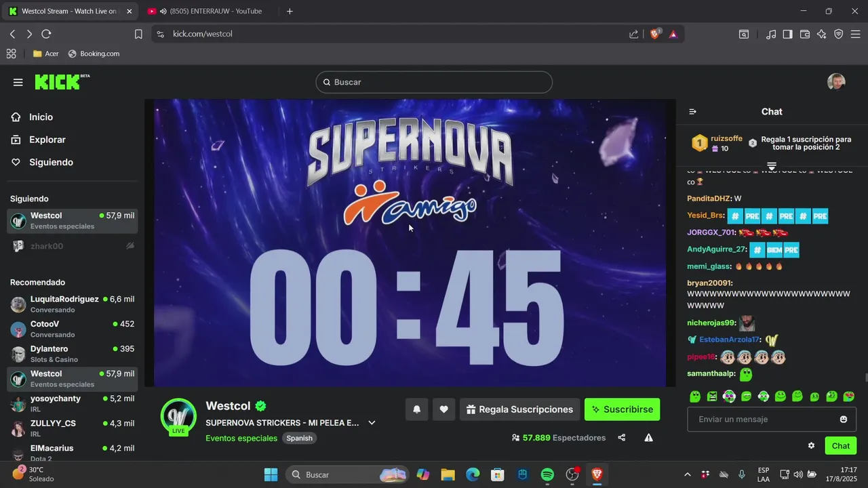
Task: Click the browser address bar URL
Action: [203, 34]
